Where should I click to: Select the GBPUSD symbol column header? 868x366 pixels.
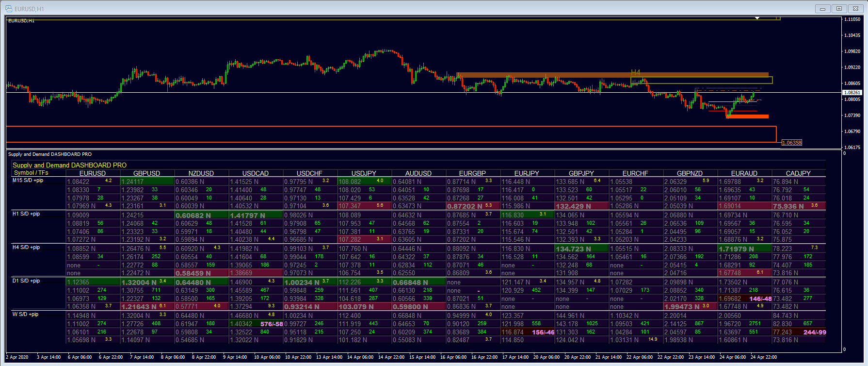147,173
